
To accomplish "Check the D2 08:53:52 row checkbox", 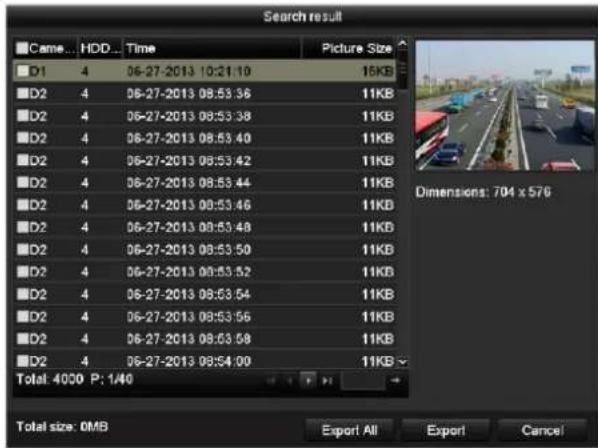I will 23,271.
